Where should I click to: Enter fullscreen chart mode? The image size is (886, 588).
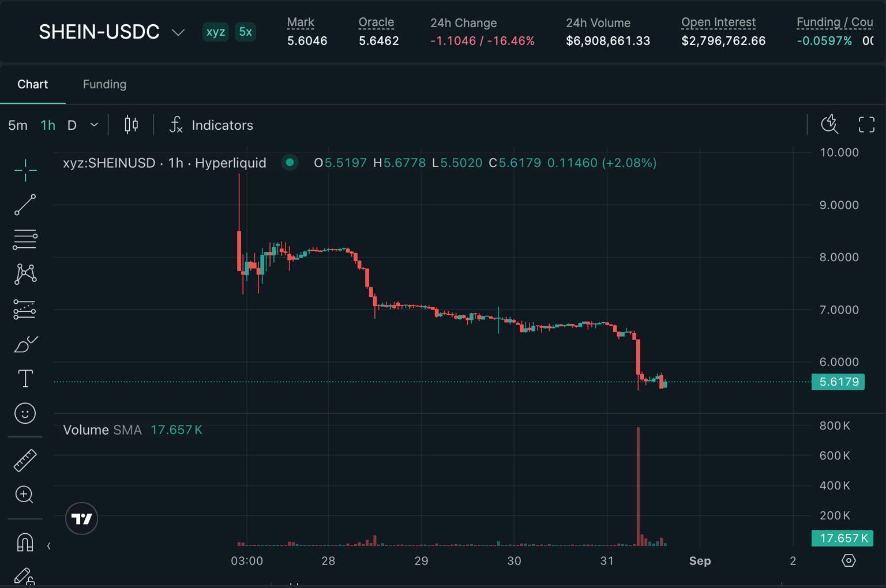pos(866,125)
